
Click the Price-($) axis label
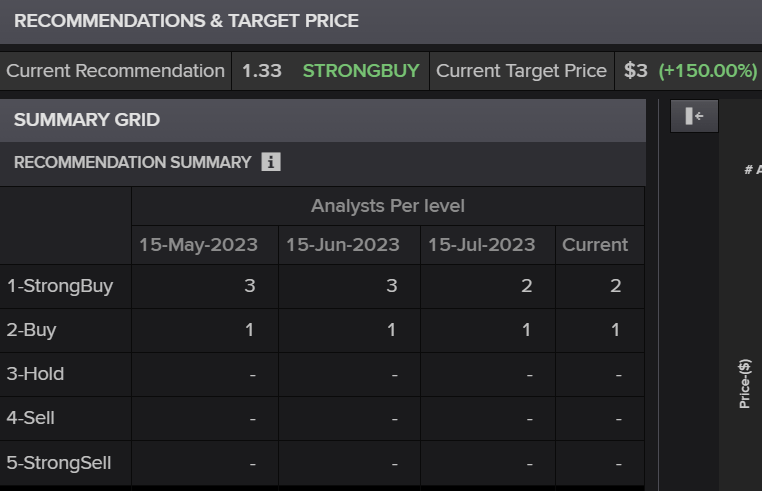click(745, 384)
